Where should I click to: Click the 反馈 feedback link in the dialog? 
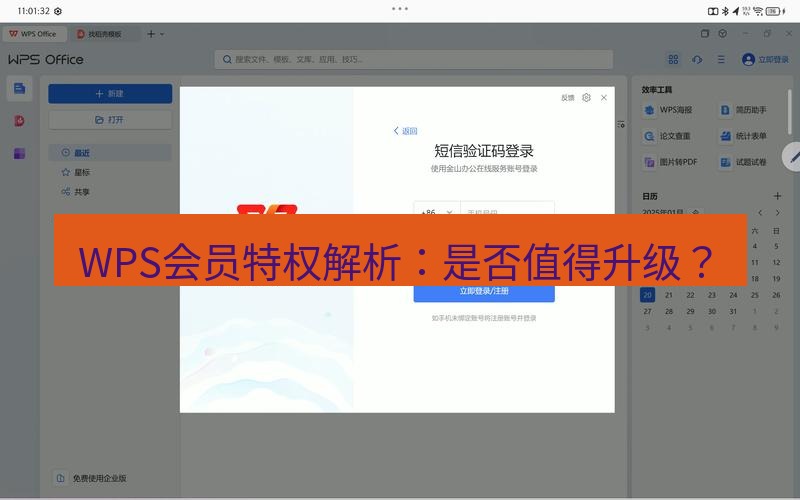(x=568, y=97)
